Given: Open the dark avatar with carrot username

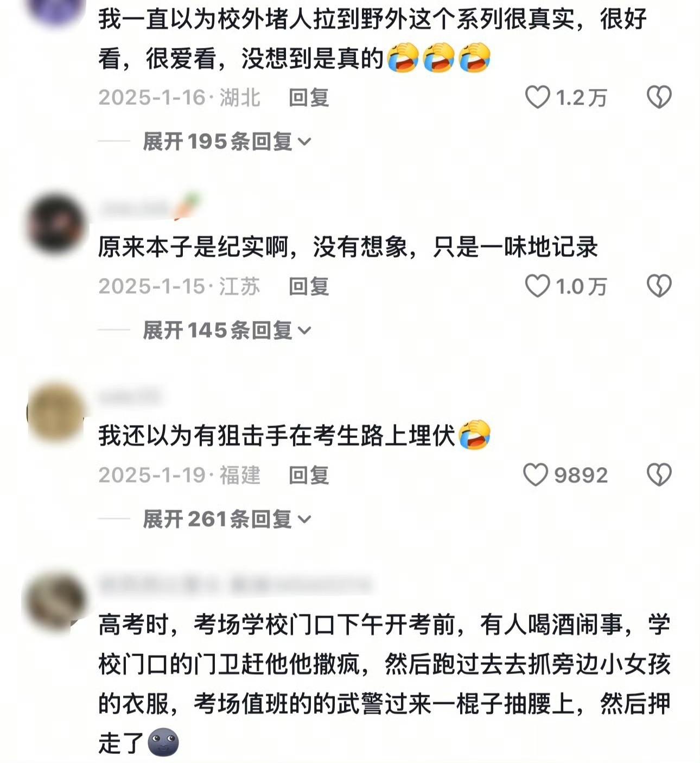Looking at the screenshot, I should coord(56,224).
